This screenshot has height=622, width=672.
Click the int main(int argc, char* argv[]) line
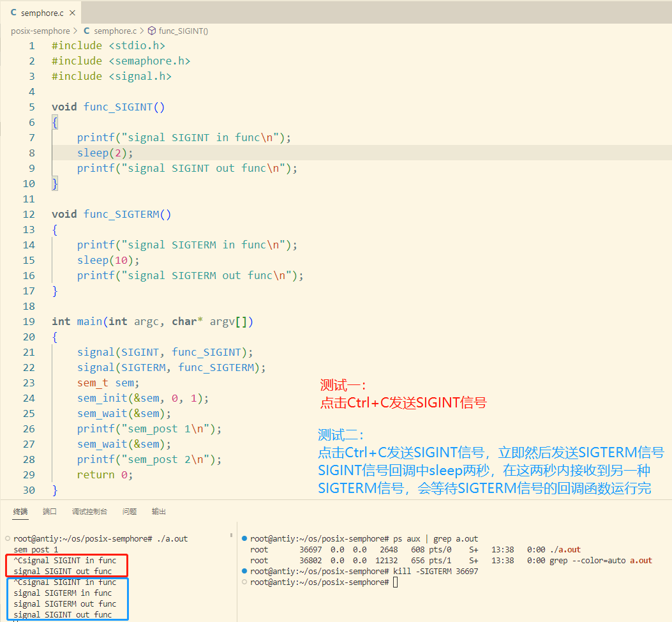(x=153, y=321)
